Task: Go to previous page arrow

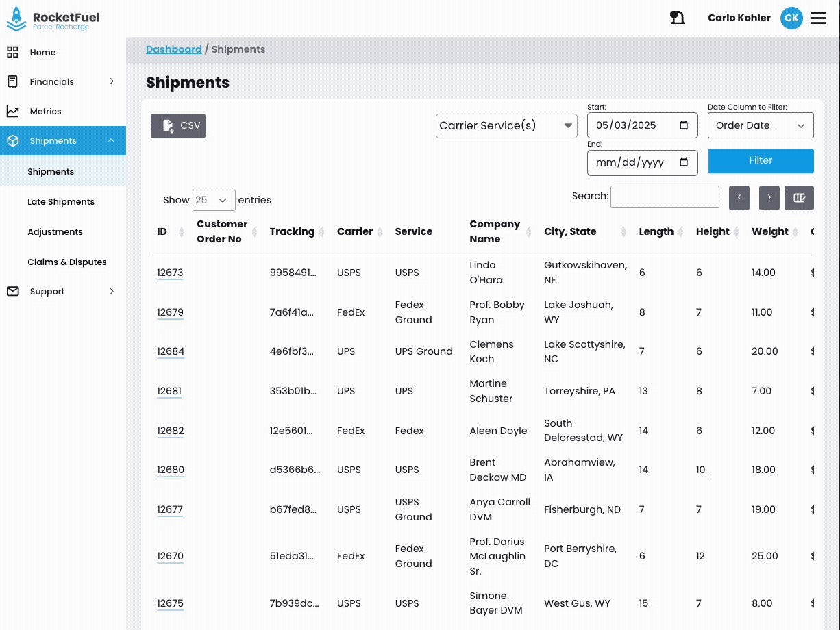Action: (739, 197)
